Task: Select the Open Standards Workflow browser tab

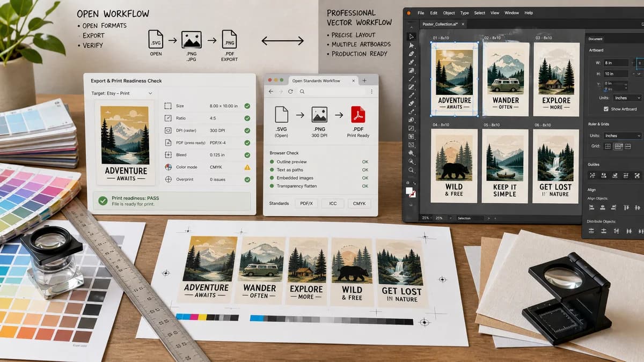Action: tap(323, 80)
